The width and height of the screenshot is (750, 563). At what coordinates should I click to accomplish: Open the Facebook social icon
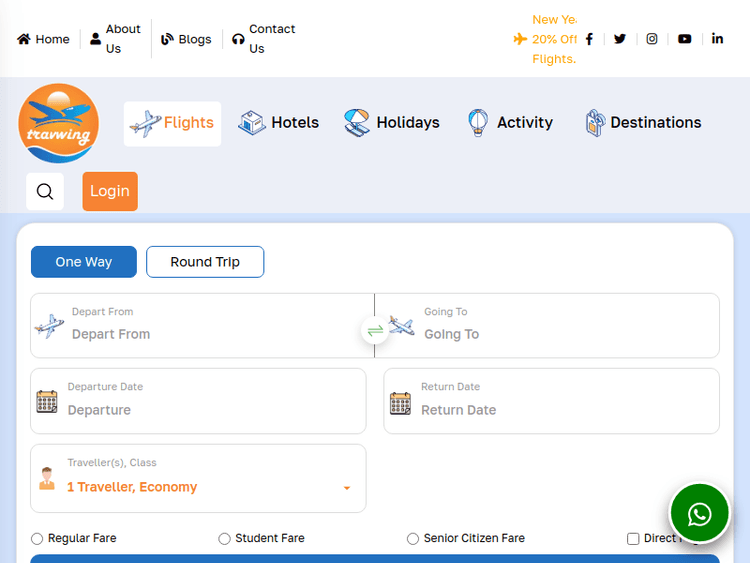(589, 39)
